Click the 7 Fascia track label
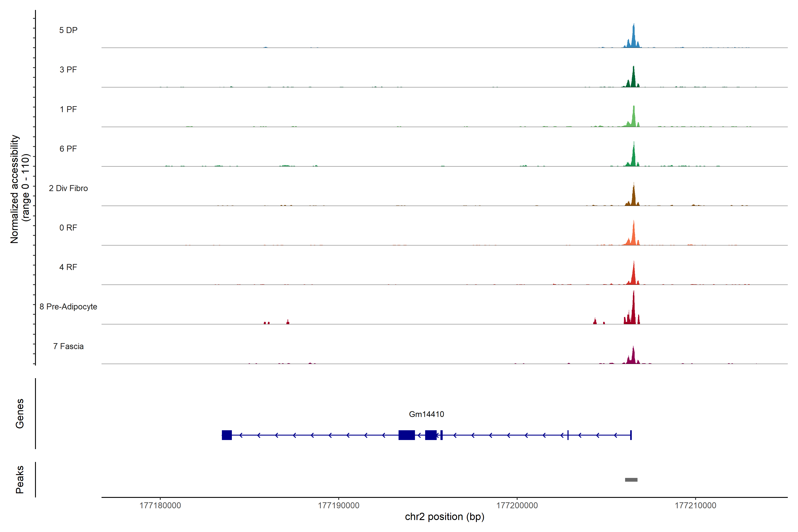This screenshot has height=532, width=798. point(68,346)
